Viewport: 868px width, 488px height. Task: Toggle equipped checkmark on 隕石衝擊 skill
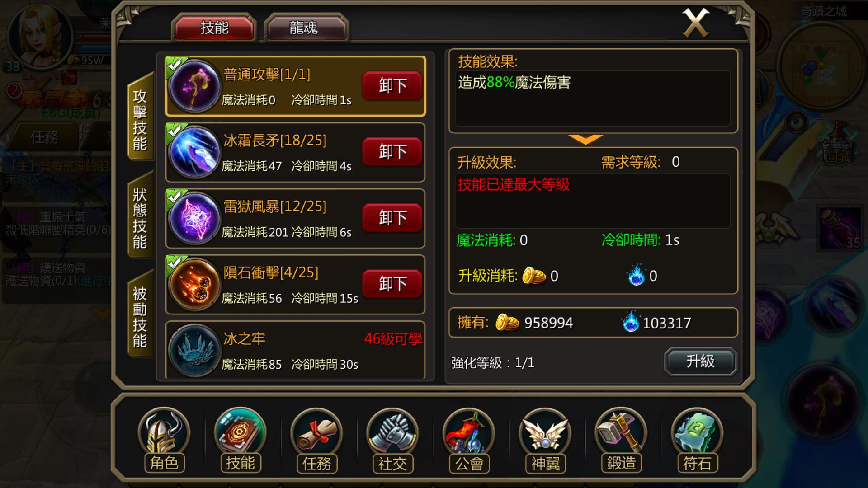pyautogui.click(x=175, y=263)
